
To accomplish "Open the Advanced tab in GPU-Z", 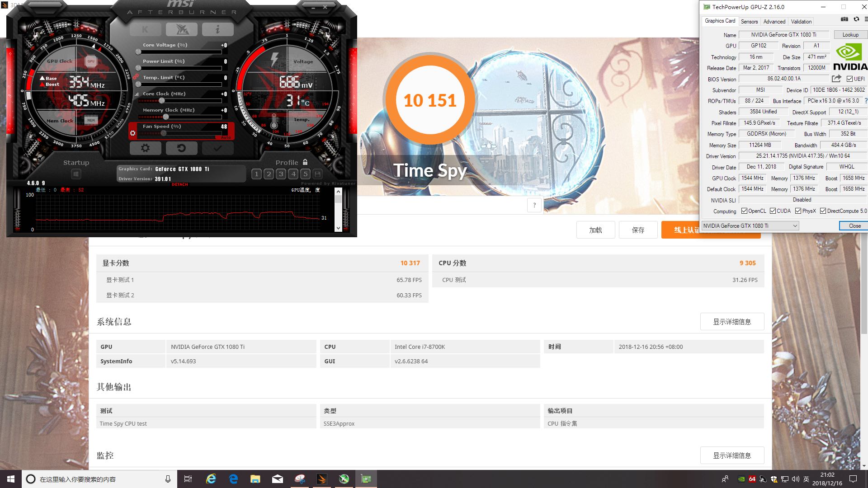I will (x=774, y=22).
